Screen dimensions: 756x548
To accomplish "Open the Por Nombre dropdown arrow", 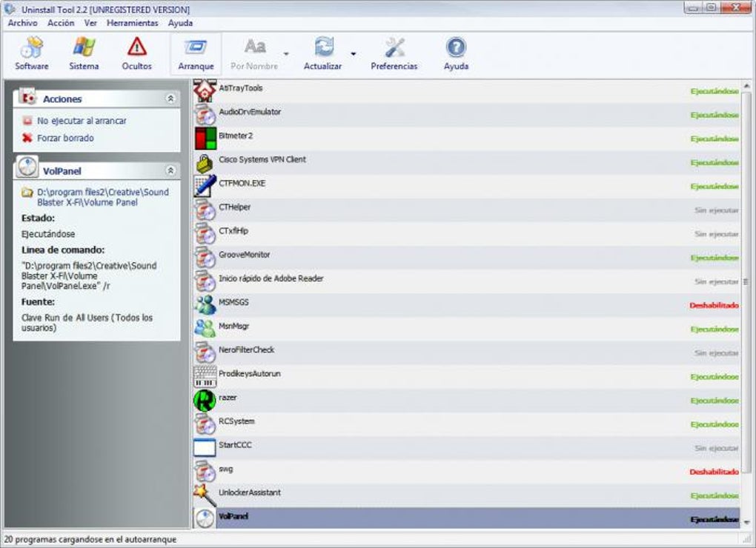I will (286, 54).
